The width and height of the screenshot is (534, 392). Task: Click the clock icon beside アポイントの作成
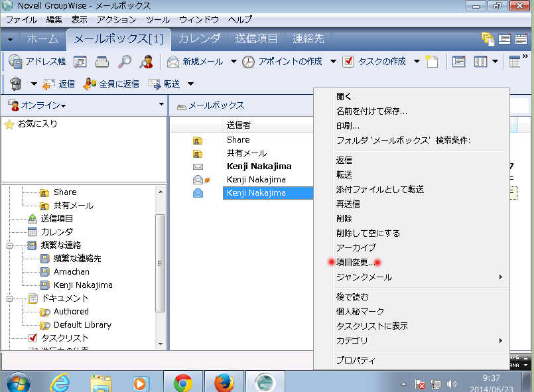click(x=248, y=62)
